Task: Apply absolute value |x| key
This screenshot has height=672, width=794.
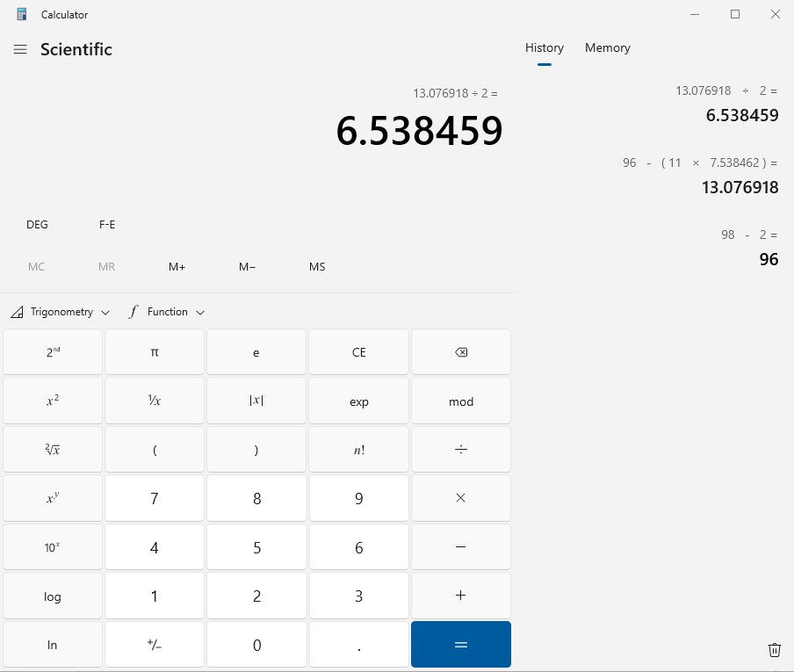Action: pyautogui.click(x=256, y=401)
